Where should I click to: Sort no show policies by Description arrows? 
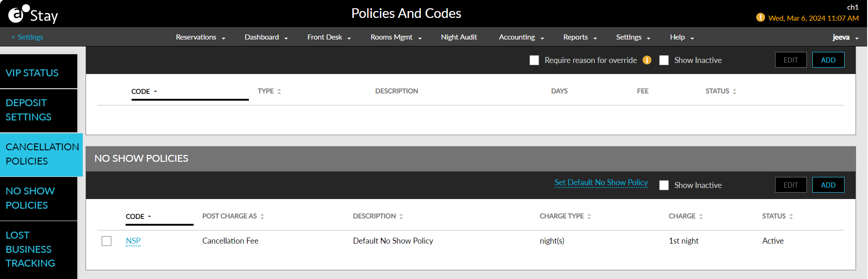tap(401, 216)
